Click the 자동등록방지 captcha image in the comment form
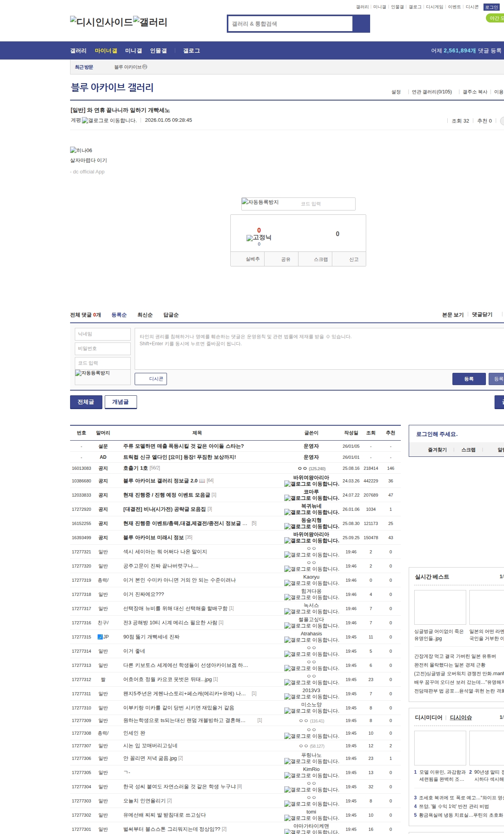The height and width of the screenshot is (834, 504). pos(93,373)
